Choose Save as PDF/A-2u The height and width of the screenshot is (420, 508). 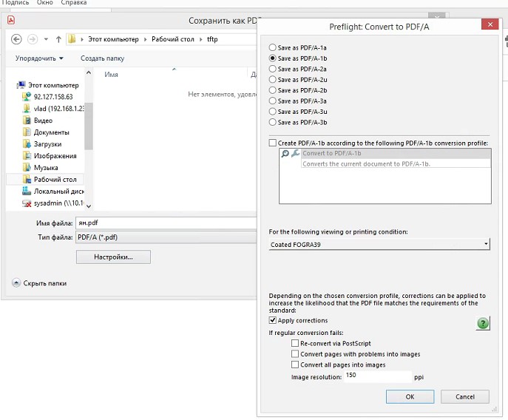tap(272, 80)
